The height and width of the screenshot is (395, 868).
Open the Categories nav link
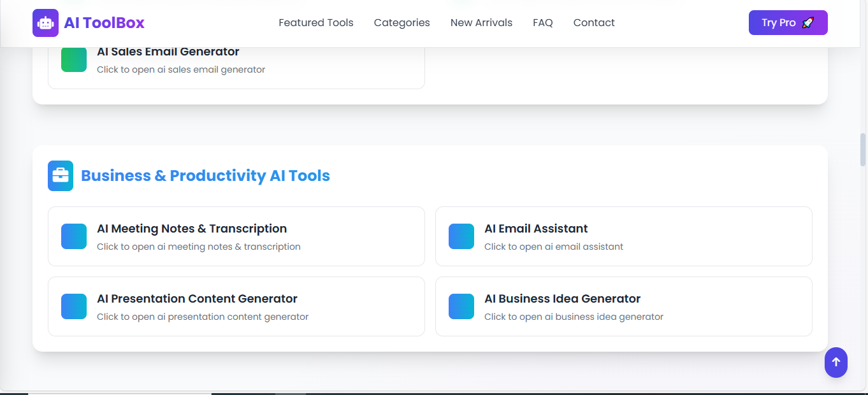(402, 23)
